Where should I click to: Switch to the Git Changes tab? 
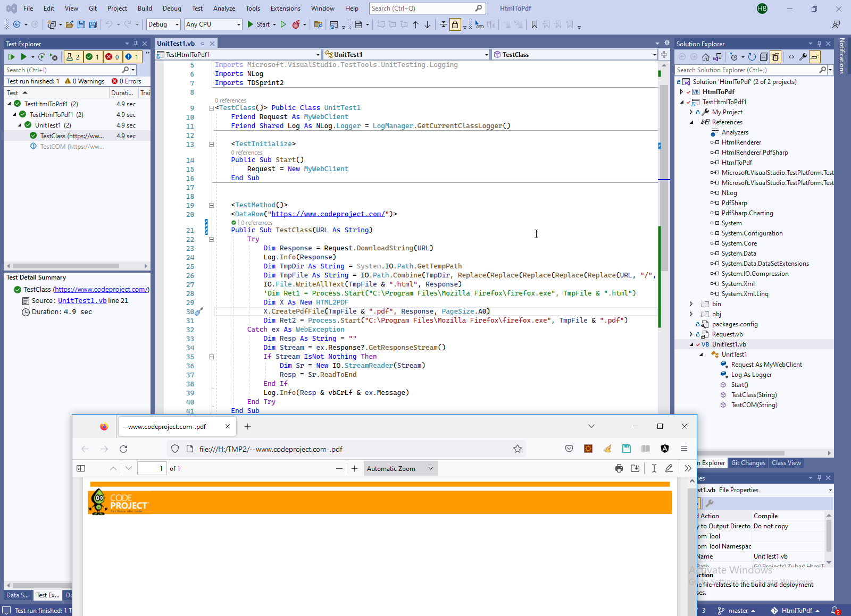748,463
